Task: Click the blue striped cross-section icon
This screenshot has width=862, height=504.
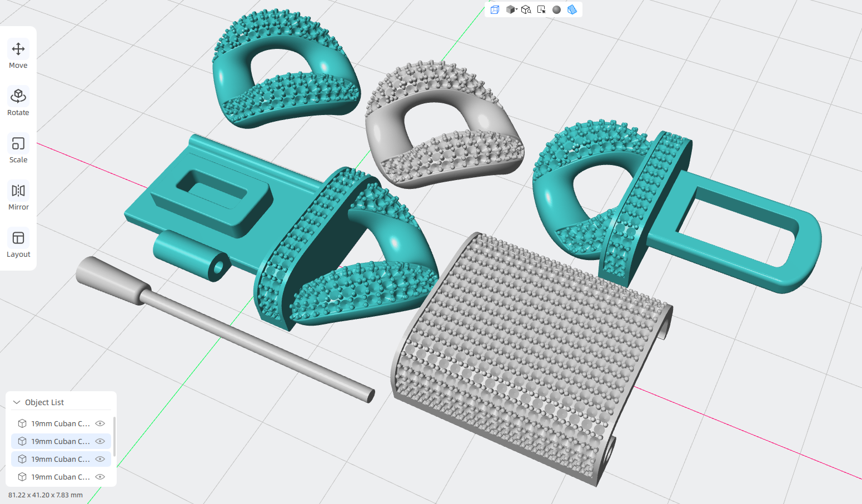Action: [x=572, y=9]
